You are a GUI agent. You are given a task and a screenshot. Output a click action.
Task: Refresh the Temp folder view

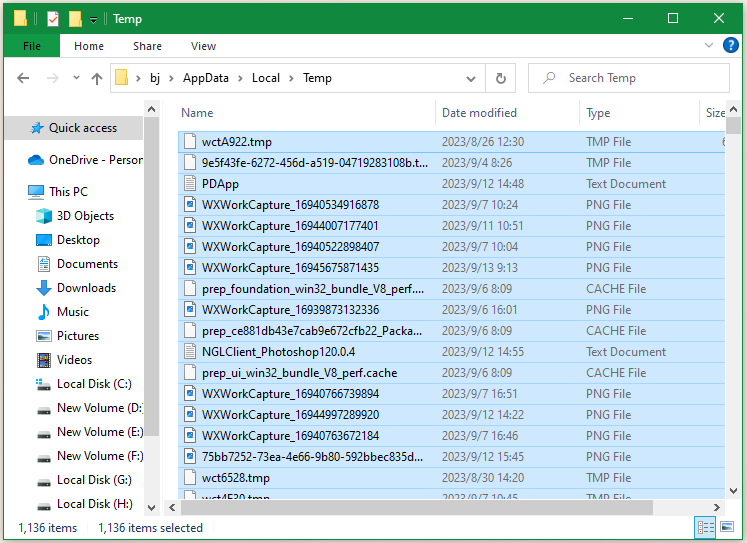click(x=500, y=79)
